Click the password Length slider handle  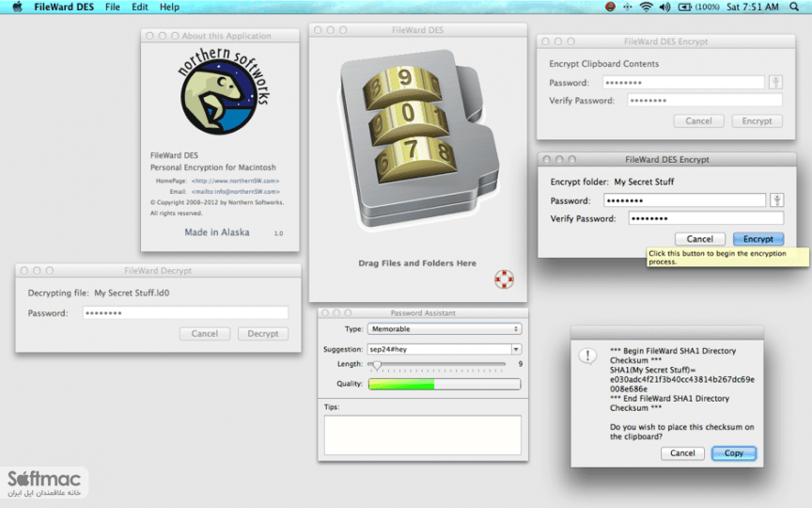(x=377, y=365)
